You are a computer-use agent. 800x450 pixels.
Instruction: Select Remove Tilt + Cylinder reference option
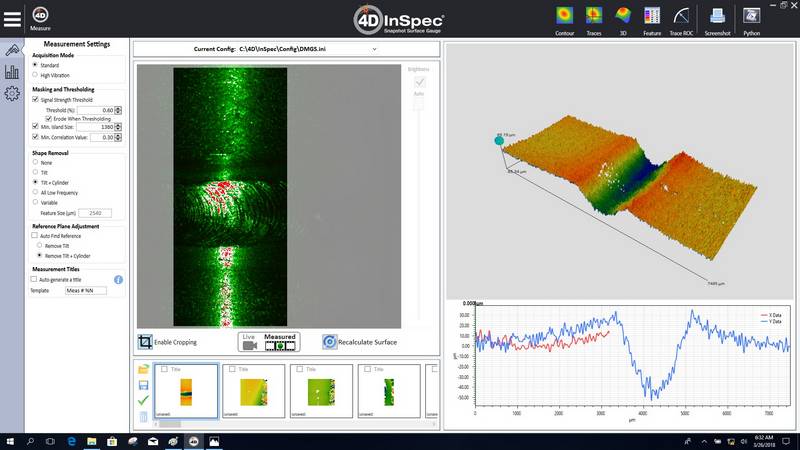[39, 255]
